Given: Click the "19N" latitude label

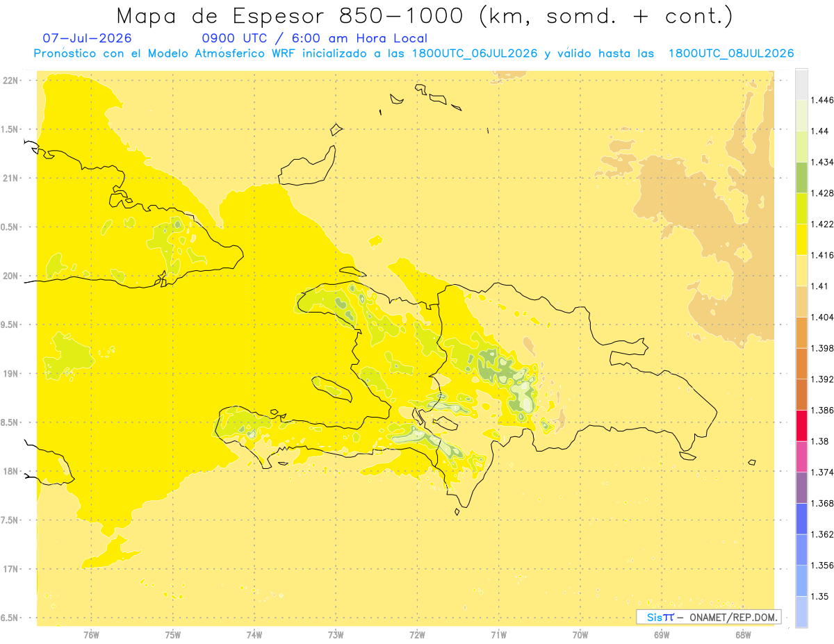Looking at the screenshot, I should coord(11,373).
